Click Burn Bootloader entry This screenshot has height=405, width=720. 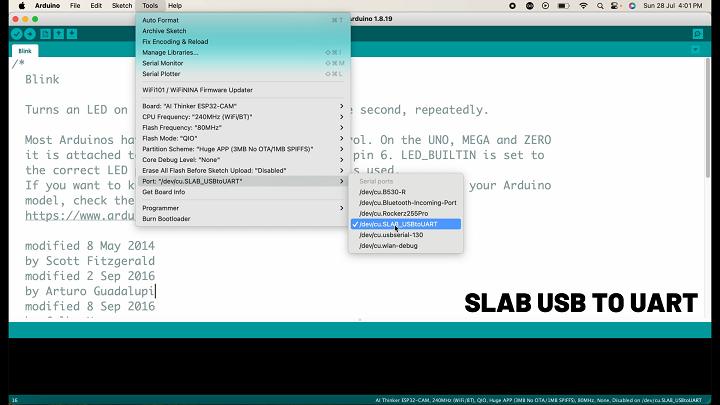242,219
